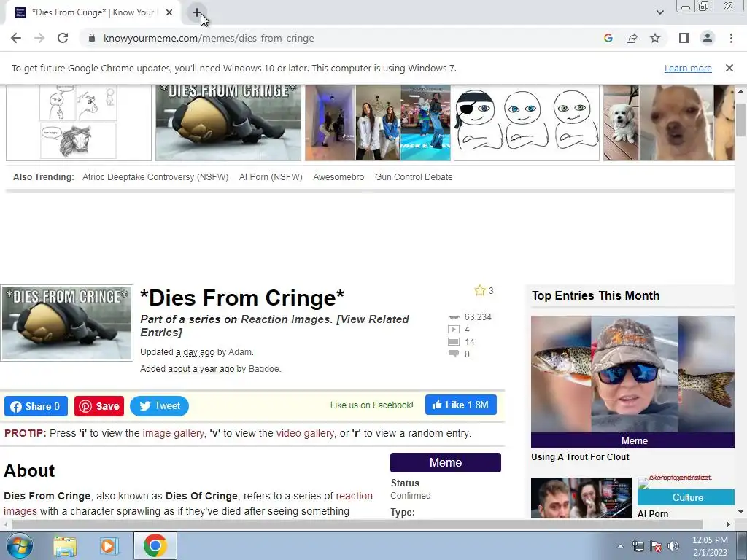Show hidden system tray icons
This screenshot has width=747, height=560.
(620, 546)
